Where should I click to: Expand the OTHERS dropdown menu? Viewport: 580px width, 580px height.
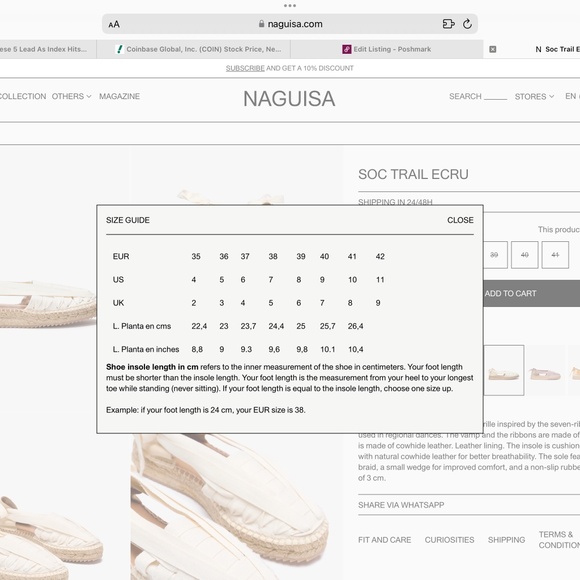click(x=71, y=96)
